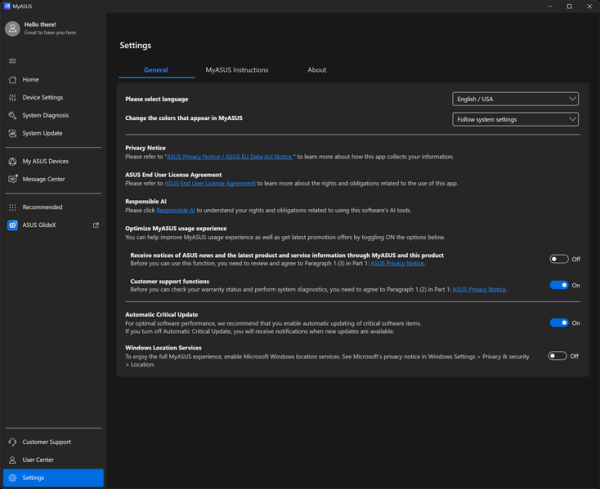Viewport: 600px width, 489px height.
Task: Disable Automatic Critical Update toggle
Action: coord(559,323)
